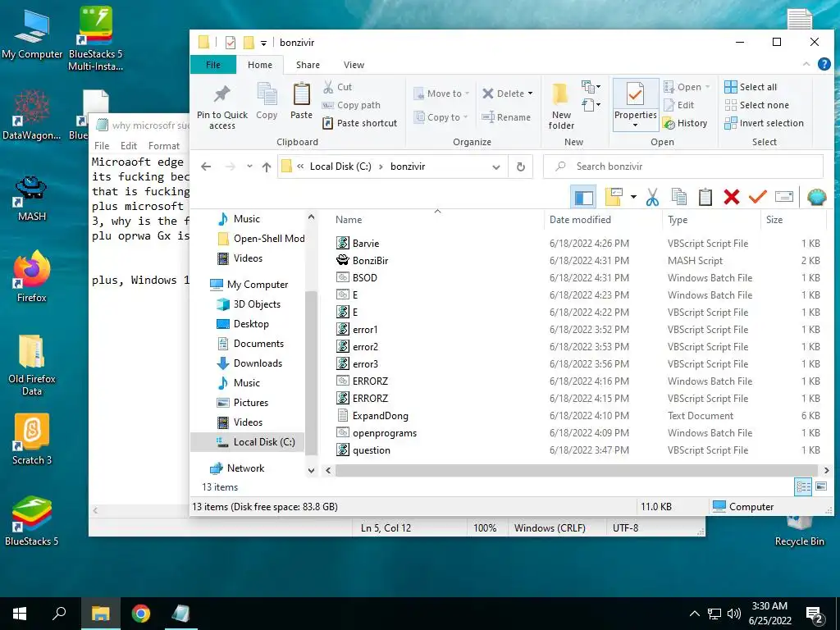This screenshot has width=840, height=630.
Task: Click the Rename toolbar icon
Action: (783, 197)
